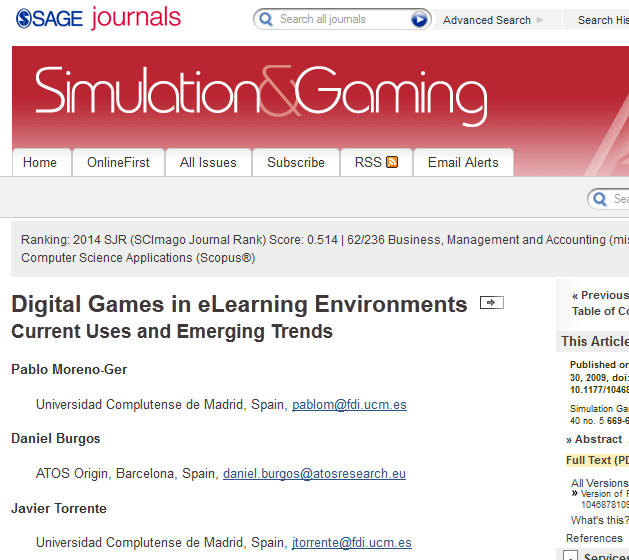Go to the Home tab
The image size is (629, 560).
(x=40, y=162)
